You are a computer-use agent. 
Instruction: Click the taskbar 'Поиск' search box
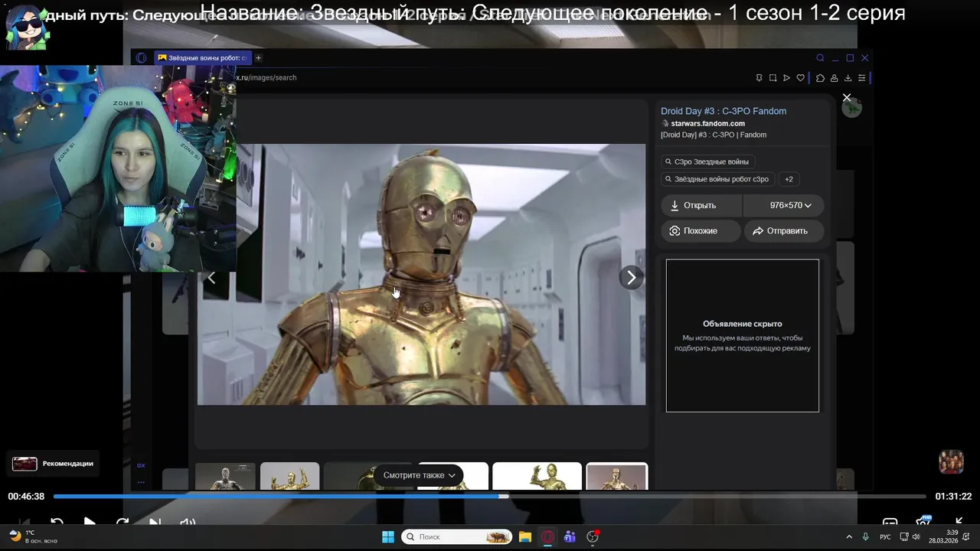click(457, 536)
